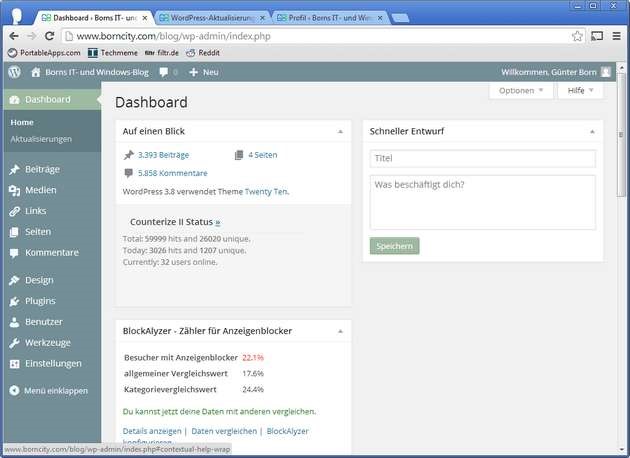
Task: Reload the page with refresh icon
Action: coord(49,35)
